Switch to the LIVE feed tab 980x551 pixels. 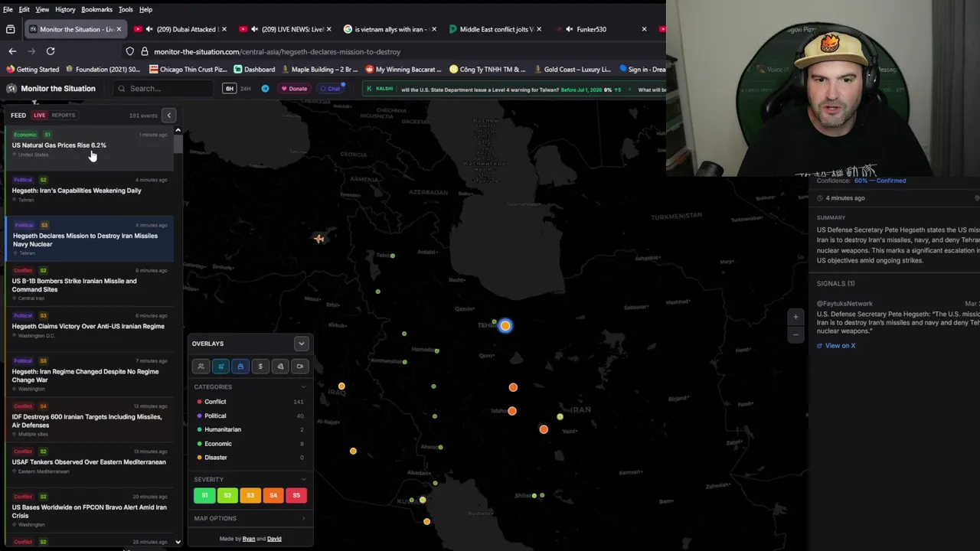point(39,116)
